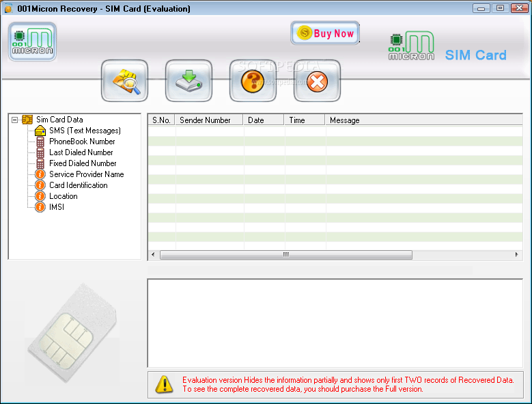The image size is (532, 404).
Task: Click inside the message detail text area
Action: point(335,323)
